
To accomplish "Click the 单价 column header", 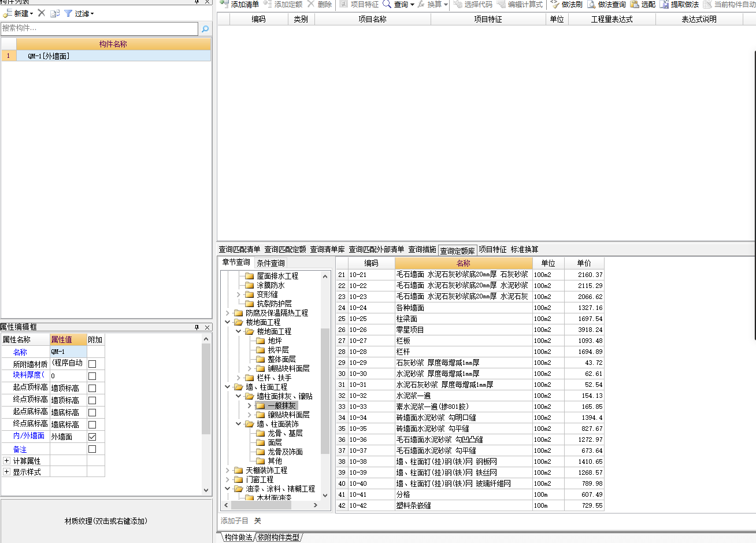I will (584, 263).
